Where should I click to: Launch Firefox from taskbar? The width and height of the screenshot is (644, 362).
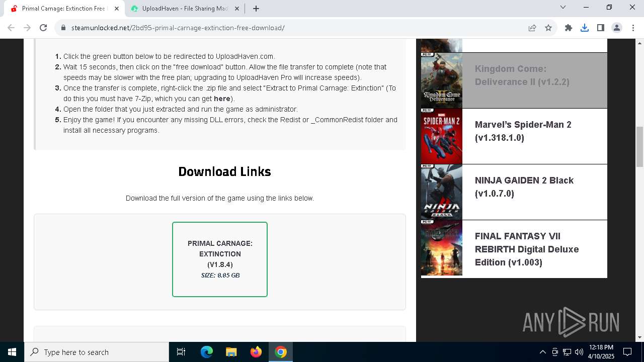tap(256, 352)
